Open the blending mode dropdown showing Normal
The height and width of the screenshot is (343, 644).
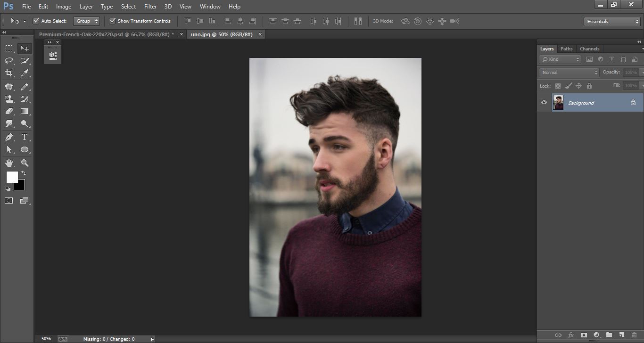[x=568, y=72]
